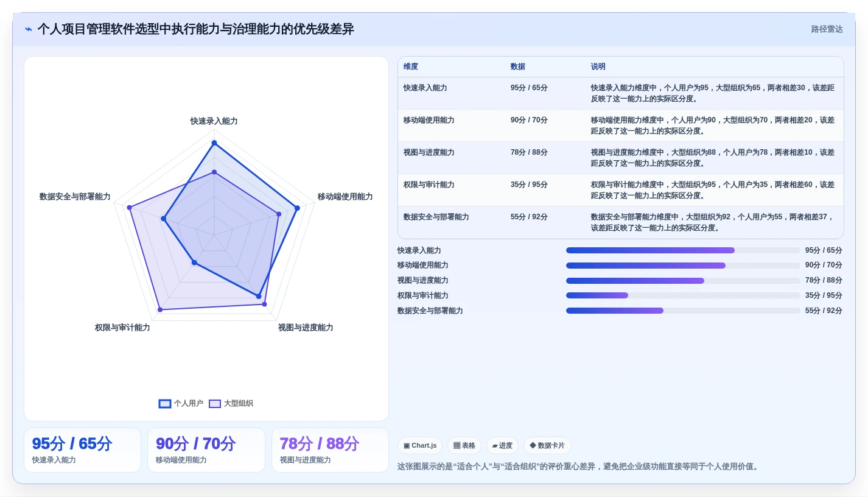Click the 权限与审计能力 table row name
868x497 pixels.
tap(429, 185)
